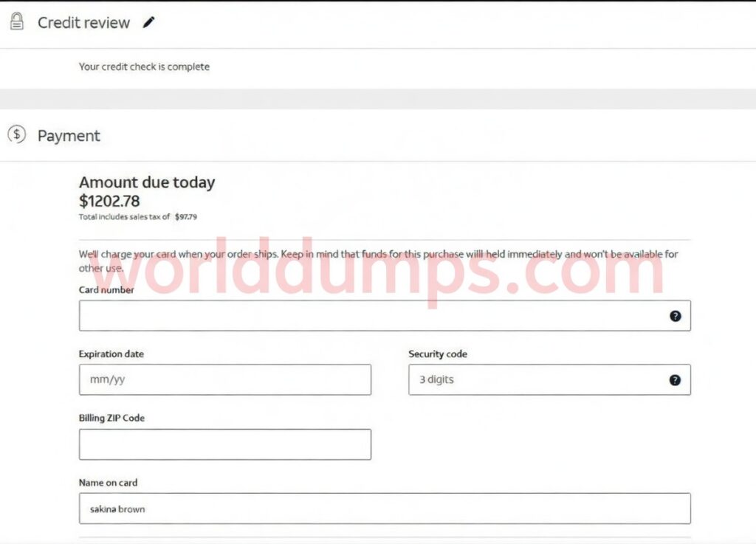Click the lock icon beside Credit review
The width and height of the screenshot is (756, 544).
point(16,22)
